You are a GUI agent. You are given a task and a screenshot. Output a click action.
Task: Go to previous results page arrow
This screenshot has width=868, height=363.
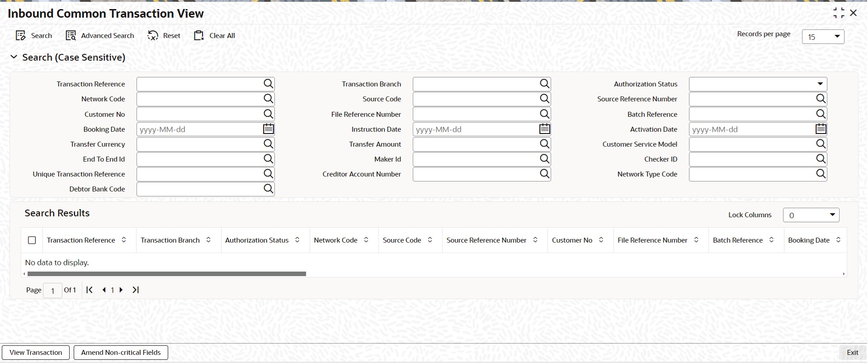pos(104,290)
